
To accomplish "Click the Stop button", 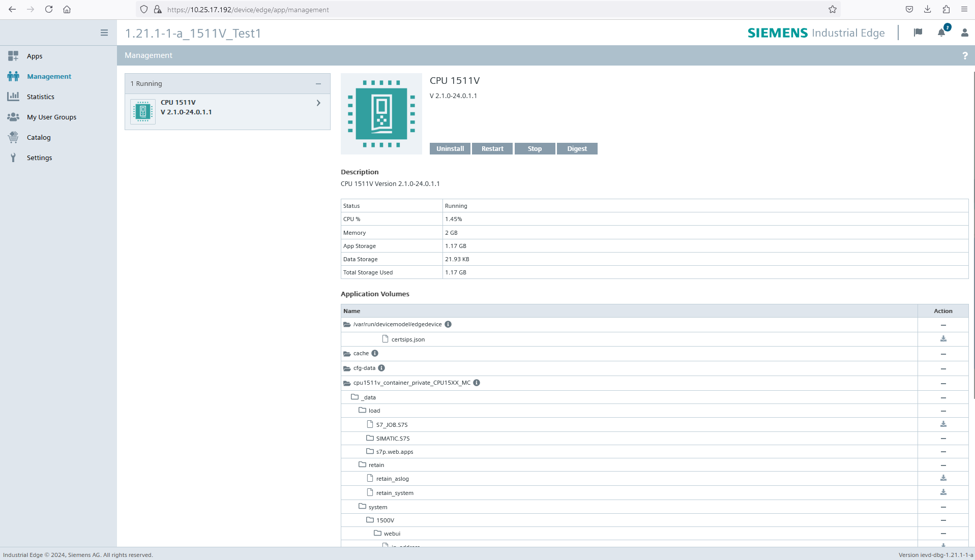I will click(x=535, y=148).
